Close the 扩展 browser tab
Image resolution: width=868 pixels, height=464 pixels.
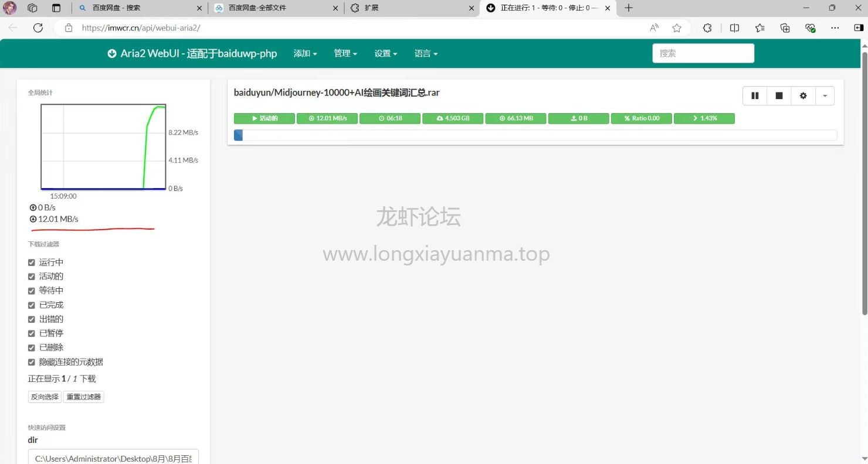tap(472, 8)
